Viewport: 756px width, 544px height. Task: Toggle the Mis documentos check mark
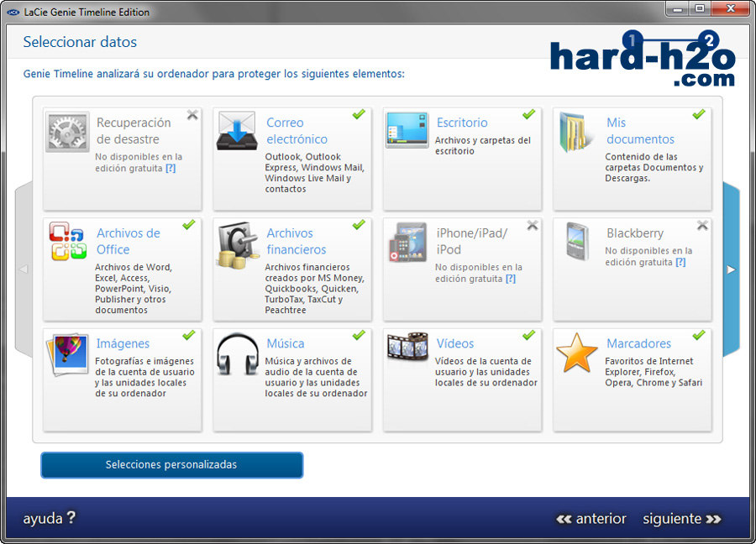coord(699,114)
